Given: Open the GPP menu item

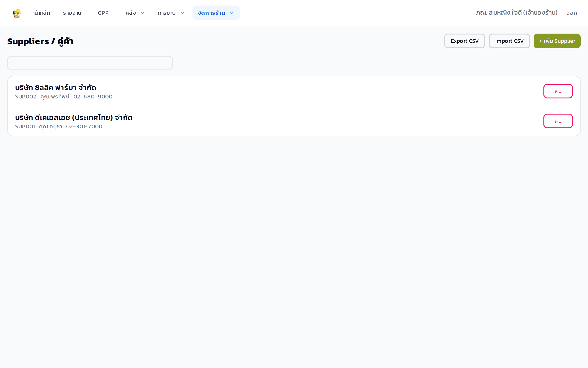Looking at the screenshot, I should pos(103,13).
